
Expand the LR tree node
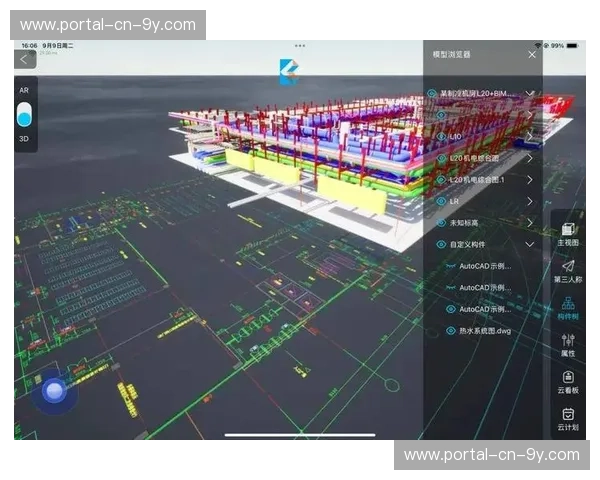pyautogui.click(x=530, y=201)
